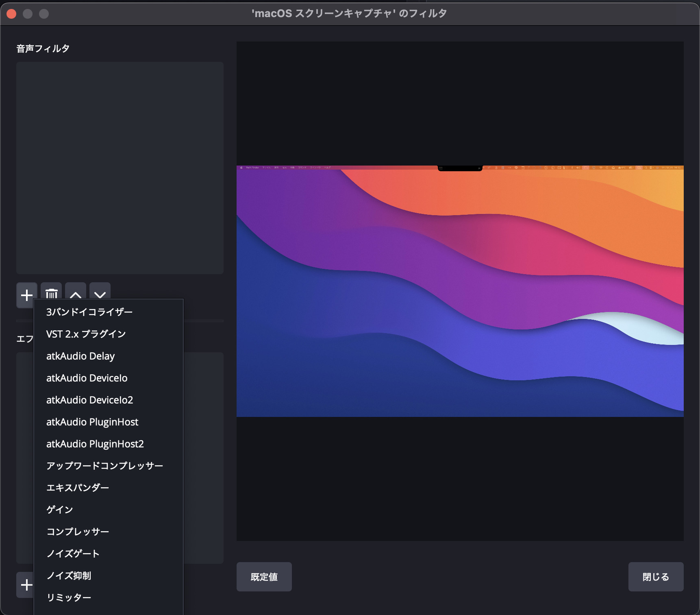Choose ノイズ抑制 from the menu
This screenshot has height=615, width=700.
[69, 576]
